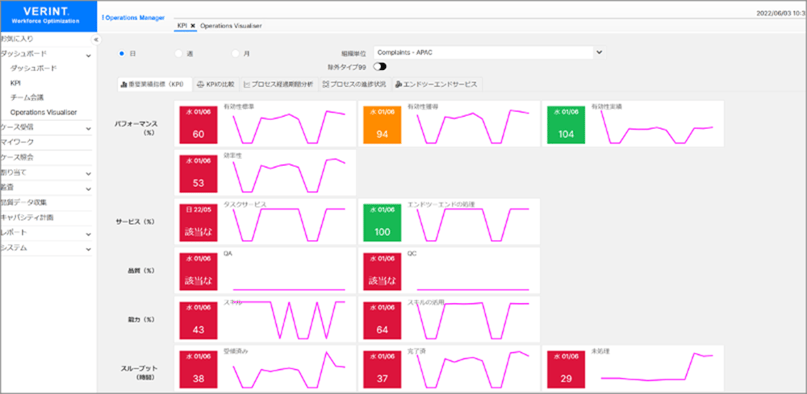Screen dimensions: 807x394
Task: Select the 重要業績指標（KPI）tab
Action: 154,85
